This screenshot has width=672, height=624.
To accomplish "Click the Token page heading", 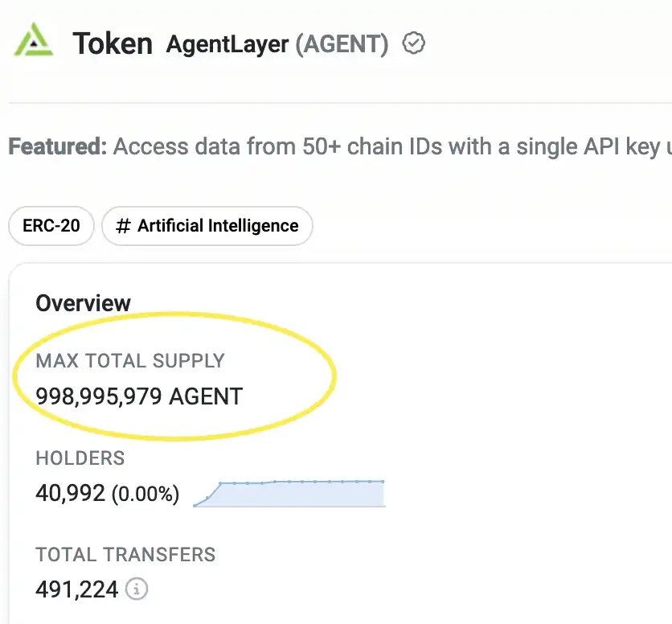I will point(113,43).
